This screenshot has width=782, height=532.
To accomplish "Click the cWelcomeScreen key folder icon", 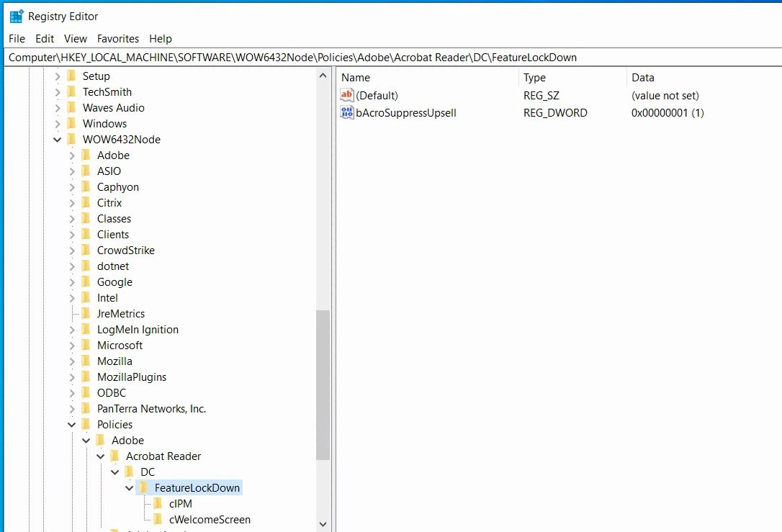I will click(x=158, y=519).
